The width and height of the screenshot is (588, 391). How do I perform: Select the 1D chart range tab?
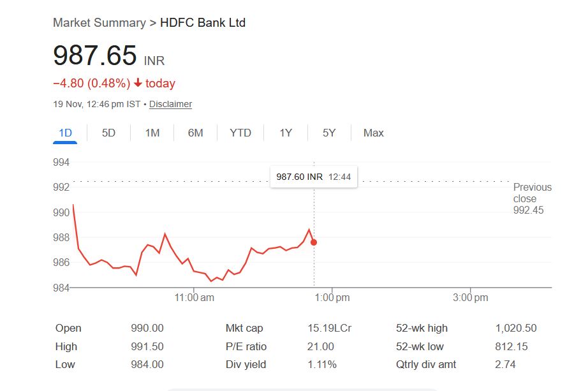tap(65, 133)
